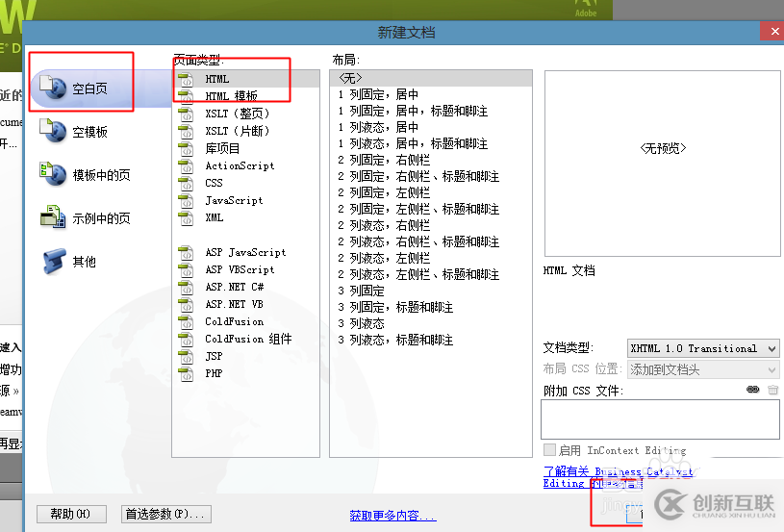Select the <无> layout option
This screenshot has height=532, width=784.
click(431, 78)
